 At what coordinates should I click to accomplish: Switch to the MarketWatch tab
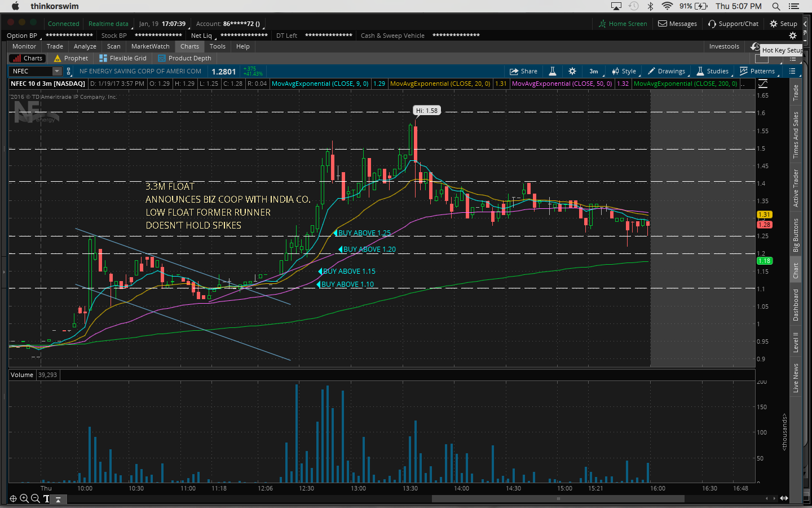150,46
